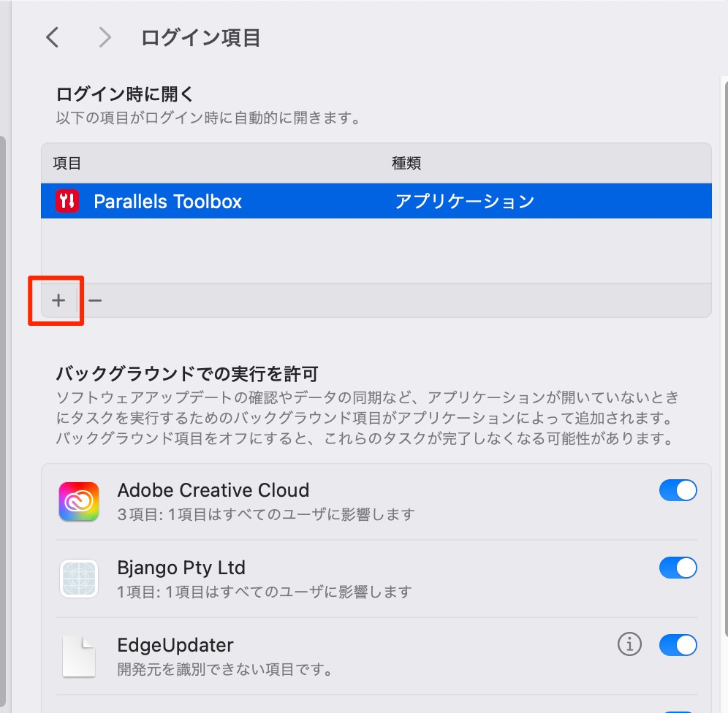This screenshot has height=713, width=728.
Task: Turn off the Bjango Pty Ltd toggle
Action: pos(678,568)
